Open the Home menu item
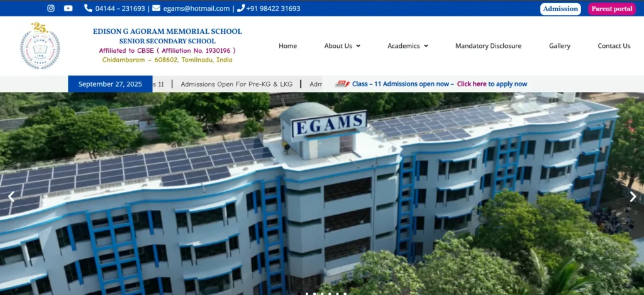Screen dimensions: 644x295 tap(287, 46)
